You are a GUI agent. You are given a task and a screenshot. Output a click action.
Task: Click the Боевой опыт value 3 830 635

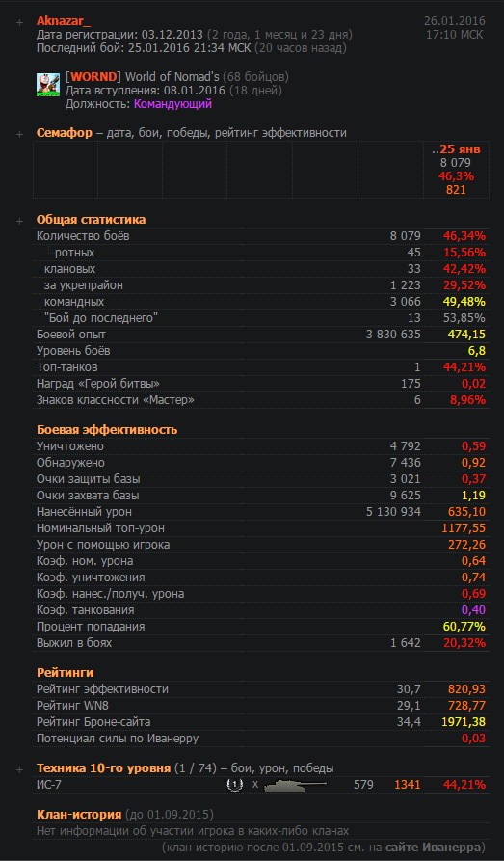point(393,335)
